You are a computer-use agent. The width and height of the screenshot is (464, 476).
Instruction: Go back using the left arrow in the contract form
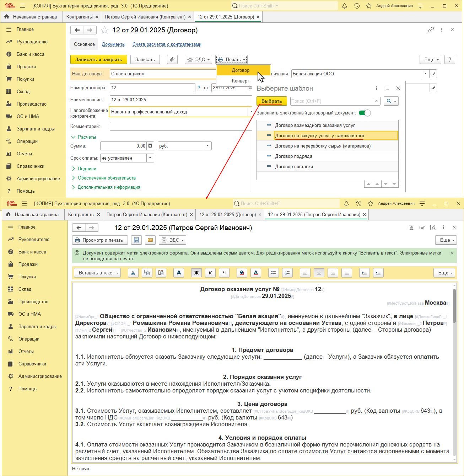point(77,30)
